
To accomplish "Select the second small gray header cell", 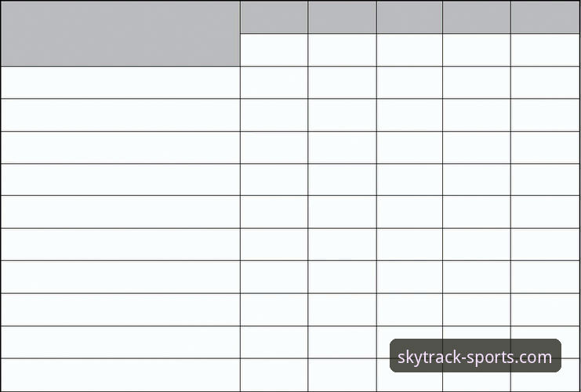I will tap(342, 17).
